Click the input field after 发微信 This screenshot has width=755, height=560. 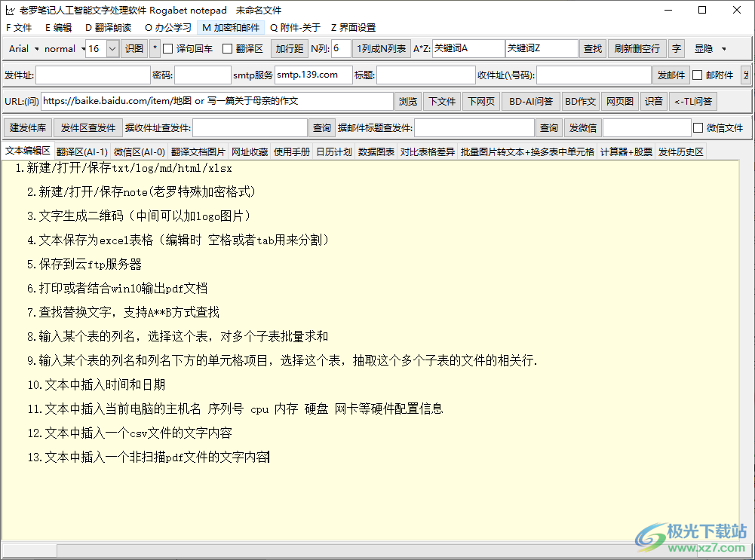click(x=647, y=127)
